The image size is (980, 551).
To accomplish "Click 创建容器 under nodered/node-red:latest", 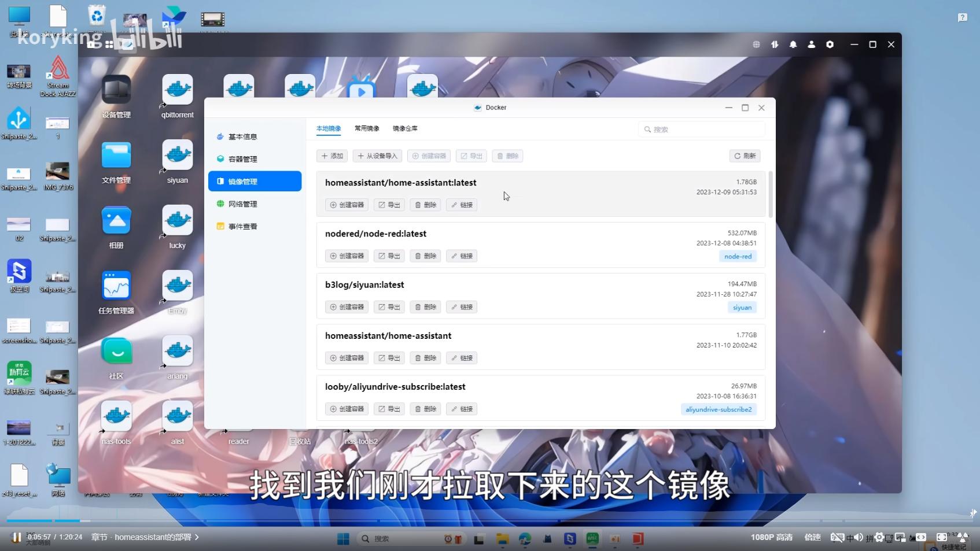I will [x=347, y=256].
